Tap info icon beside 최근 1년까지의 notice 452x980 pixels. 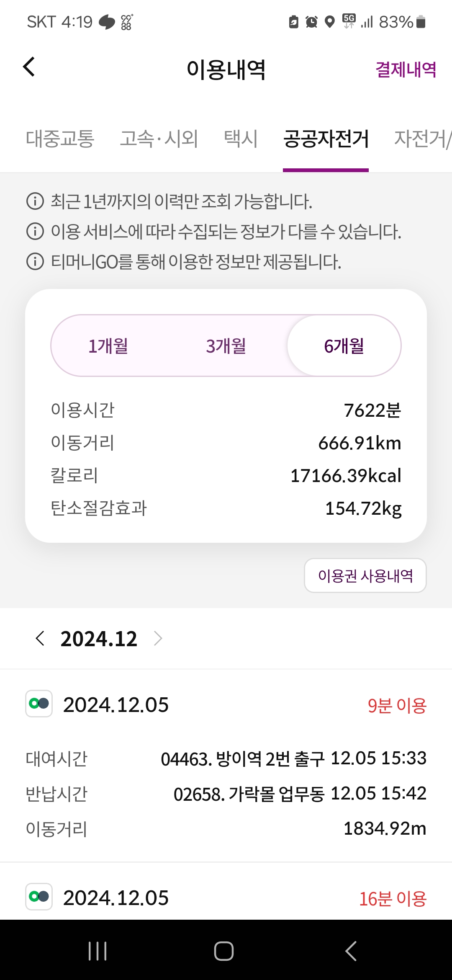coord(35,201)
